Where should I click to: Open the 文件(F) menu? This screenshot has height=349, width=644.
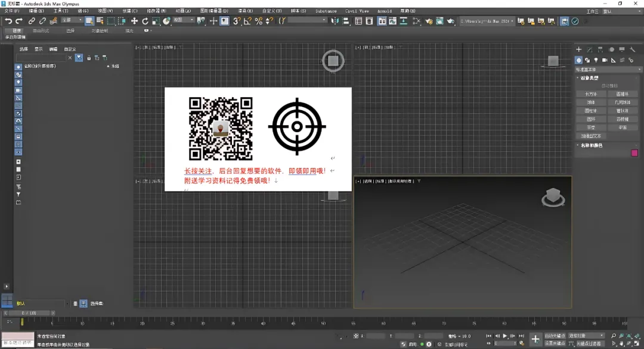point(11,11)
